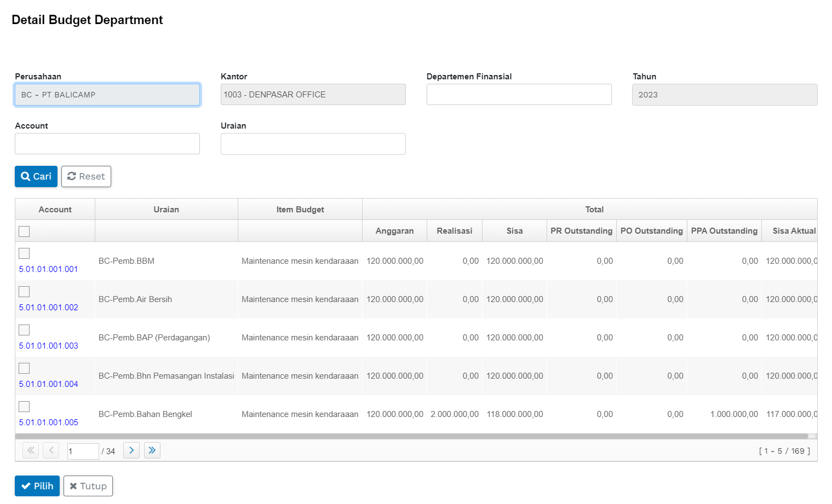Check the row for BC-Pemb.BBM

point(24,253)
